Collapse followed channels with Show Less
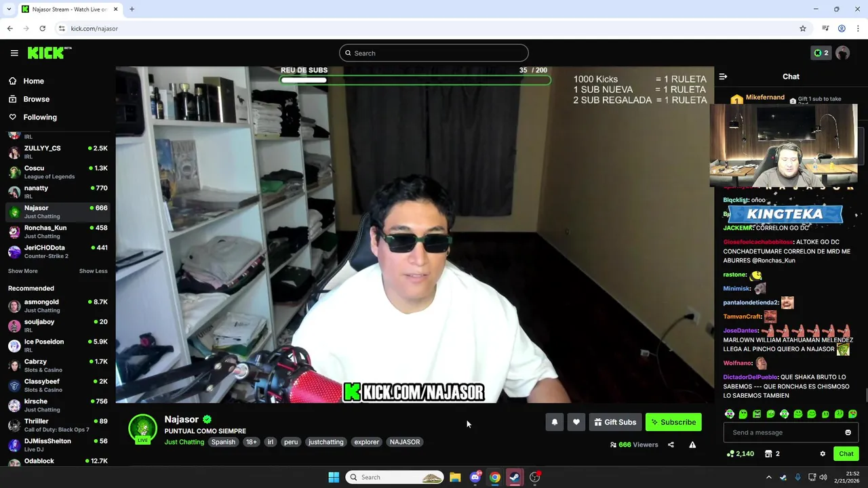This screenshot has height=488, width=868. [93, 271]
